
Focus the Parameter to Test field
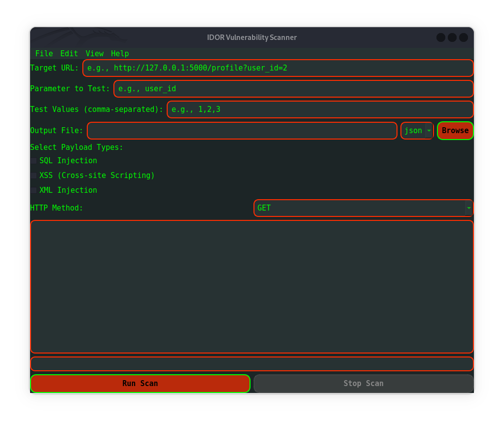click(x=293, y=89)
